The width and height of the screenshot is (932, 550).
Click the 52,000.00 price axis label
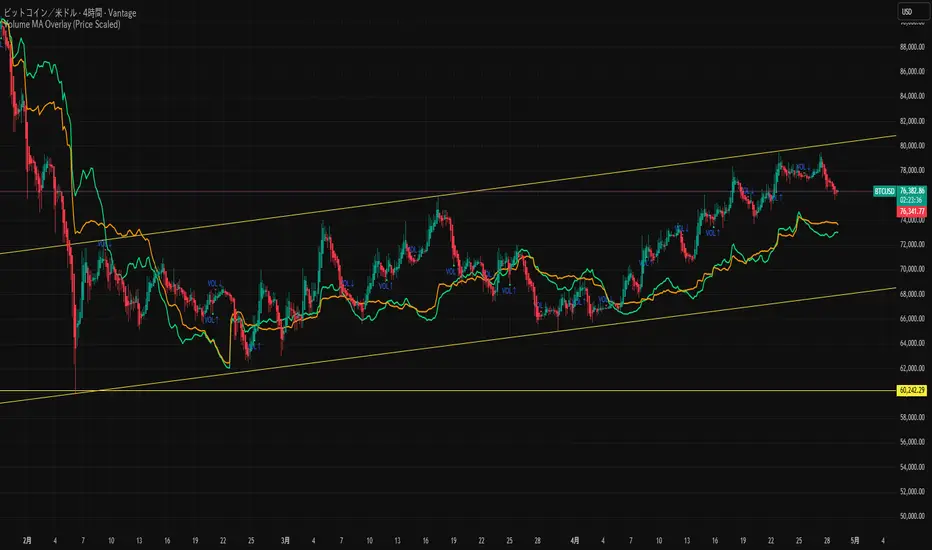[x=912, y=492]
